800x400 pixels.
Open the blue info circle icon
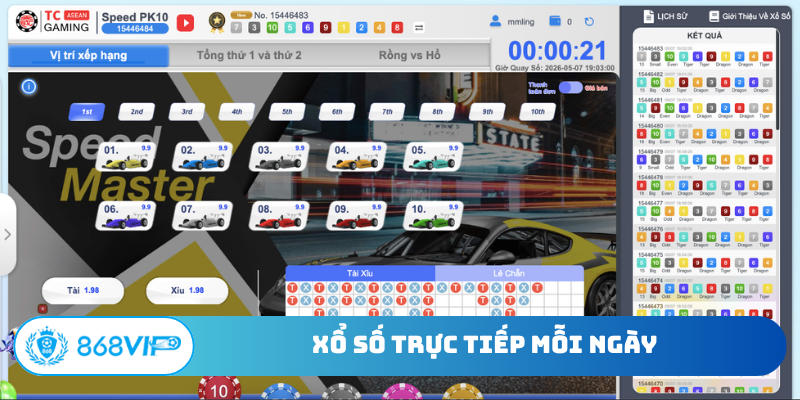click(x=29, y=87)
